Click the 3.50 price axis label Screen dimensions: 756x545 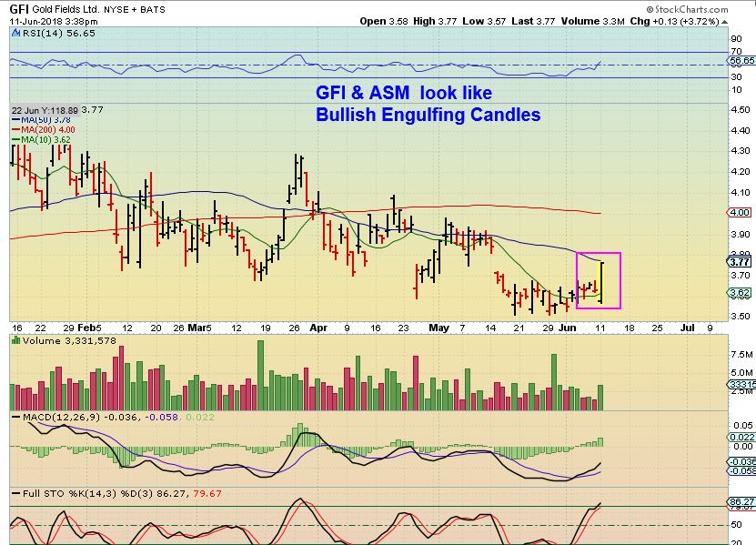tap(741, 317)
